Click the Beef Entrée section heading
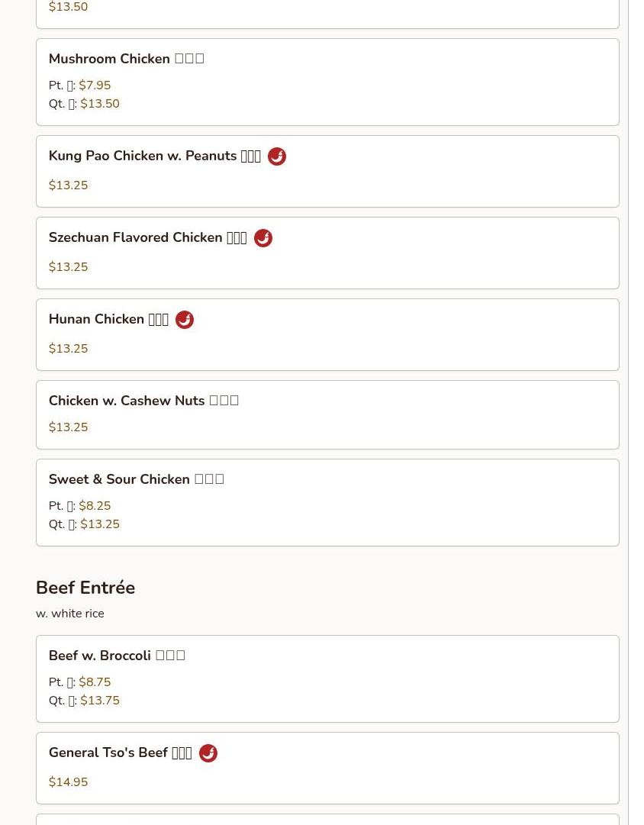The width and height of the screenshot is (644, 825). 85,587
